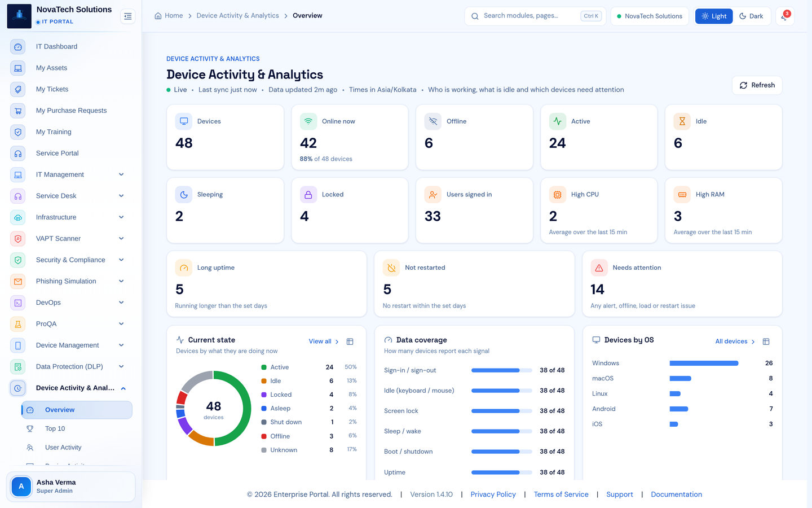Click the Online now wifi icon
Screen dimensions: 812x508
click(308, 121)
